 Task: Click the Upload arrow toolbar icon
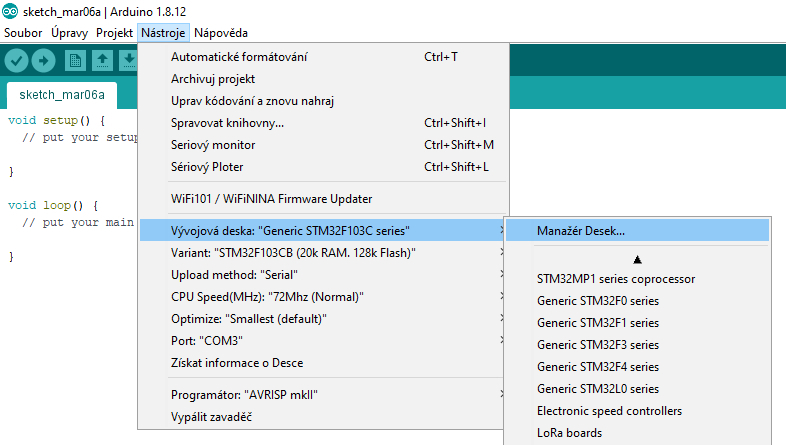44,61
